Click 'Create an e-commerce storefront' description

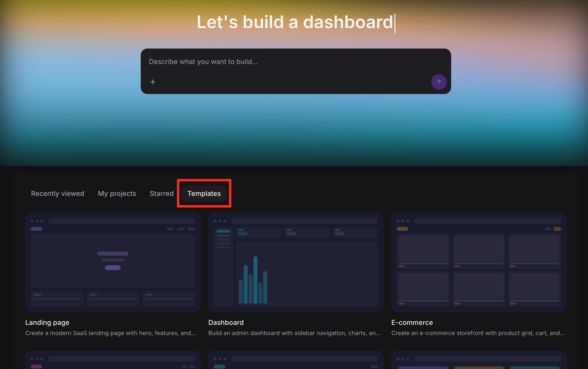coord(478,333)
